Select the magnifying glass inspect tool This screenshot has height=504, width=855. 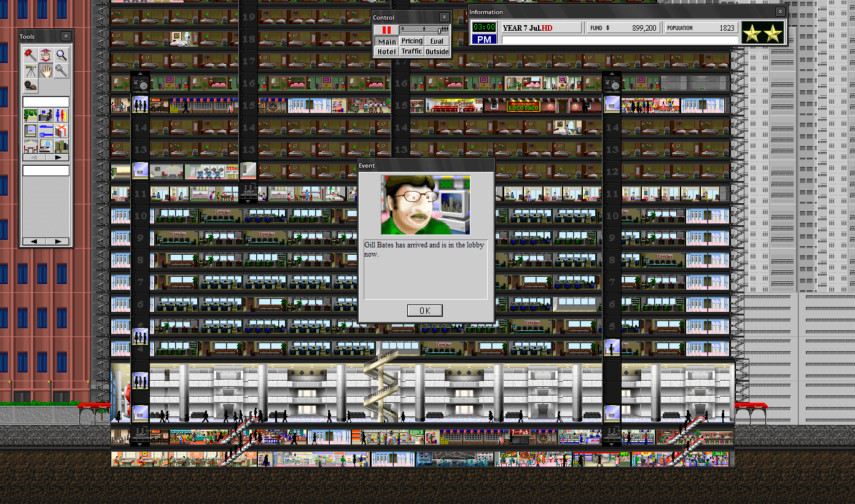click(x=61, y=55)
